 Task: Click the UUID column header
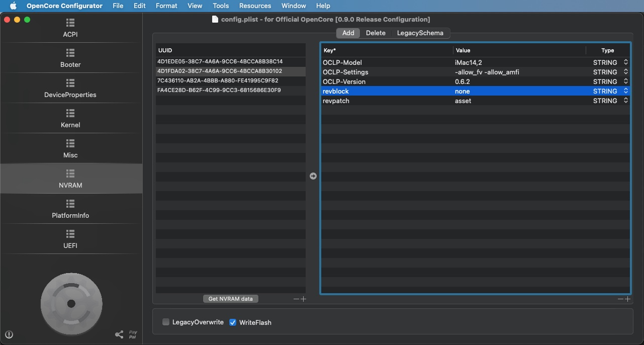[231, 50]
